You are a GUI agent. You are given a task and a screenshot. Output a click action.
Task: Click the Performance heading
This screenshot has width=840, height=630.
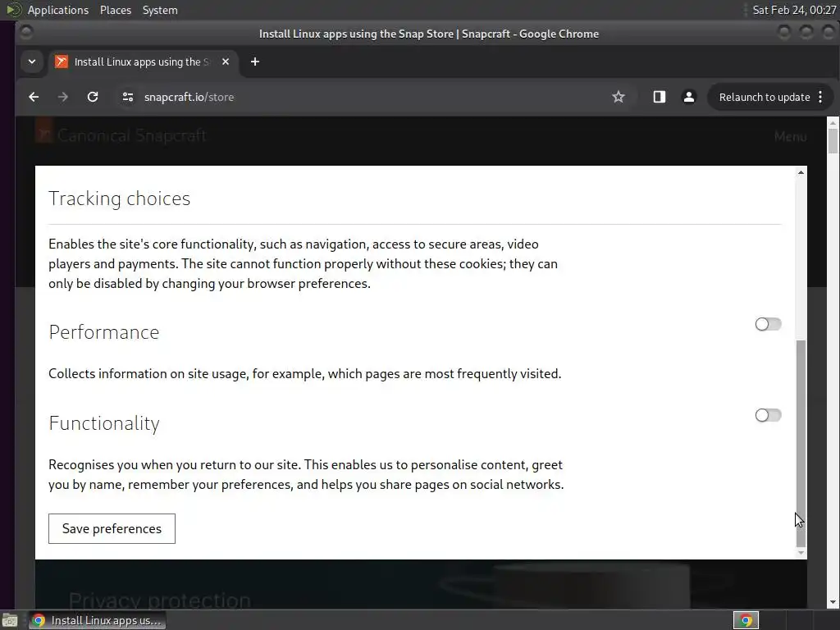(104, 332)
